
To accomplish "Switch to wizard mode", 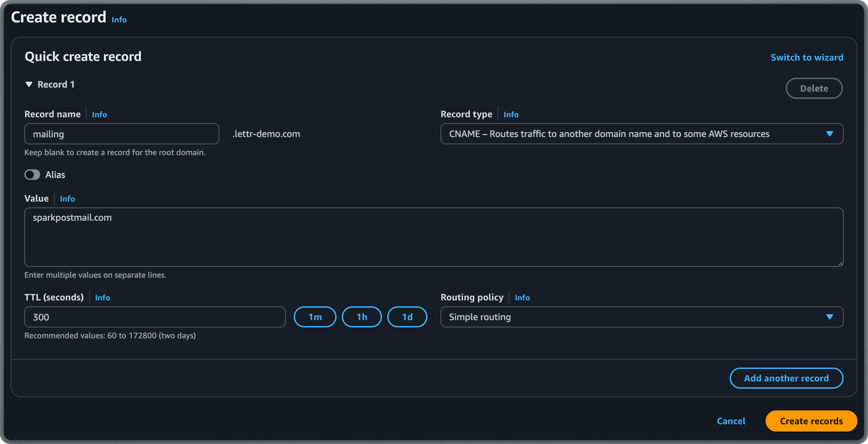I will click(807, 57).
